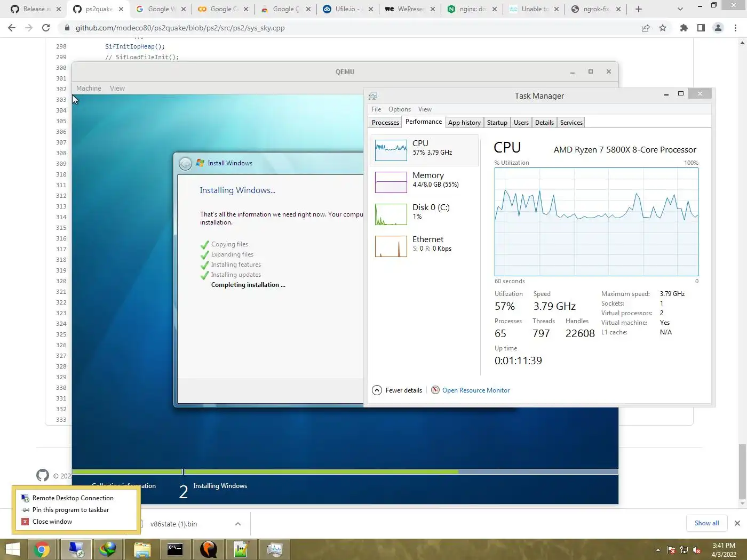Click Open Resource Monitor link
Viewport: 747px width, 560px height.
tap(476, 390)
